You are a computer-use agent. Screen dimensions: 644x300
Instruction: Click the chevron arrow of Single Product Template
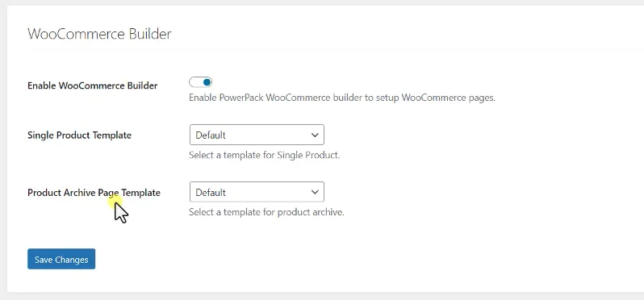(x=315, y=135)
